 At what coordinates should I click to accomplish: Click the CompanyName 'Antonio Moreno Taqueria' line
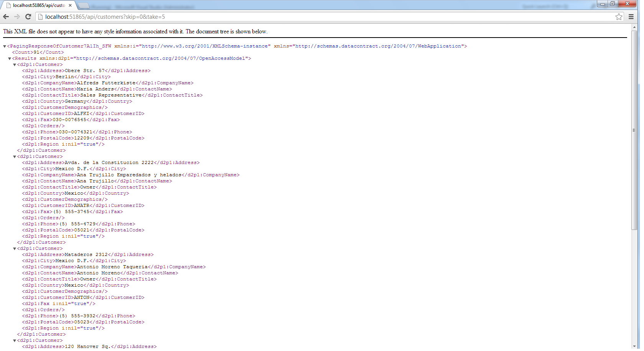tap(114, 267)
